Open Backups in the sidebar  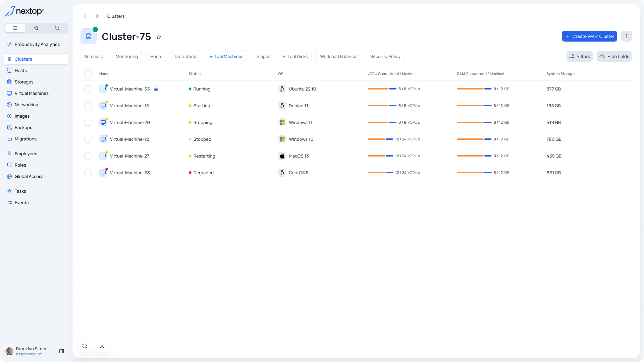(36, 127)
